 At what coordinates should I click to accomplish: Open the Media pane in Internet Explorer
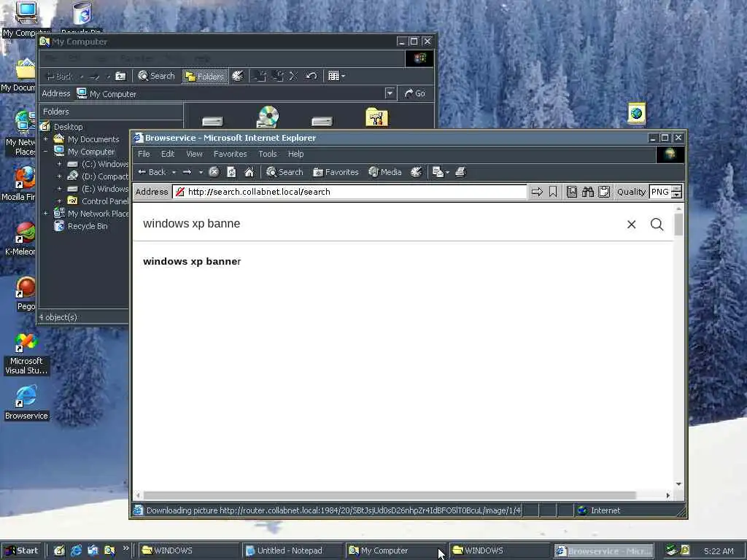pos(385,172)
